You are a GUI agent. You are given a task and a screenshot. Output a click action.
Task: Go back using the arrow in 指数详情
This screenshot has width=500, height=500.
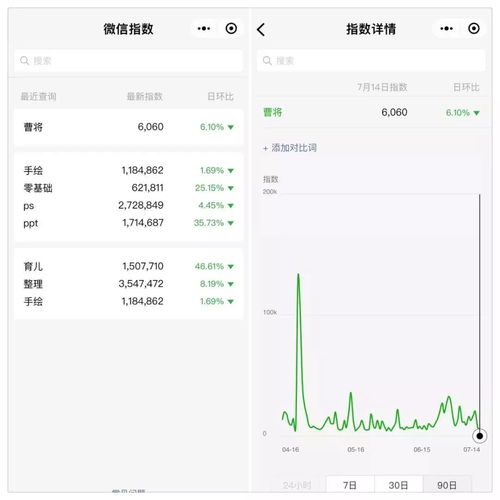coord(261,29)
